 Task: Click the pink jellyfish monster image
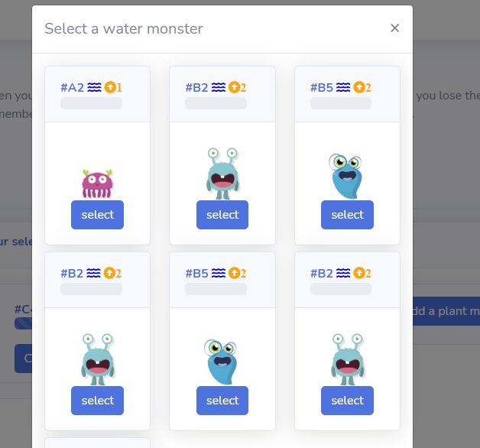click(x=97, y=183)
